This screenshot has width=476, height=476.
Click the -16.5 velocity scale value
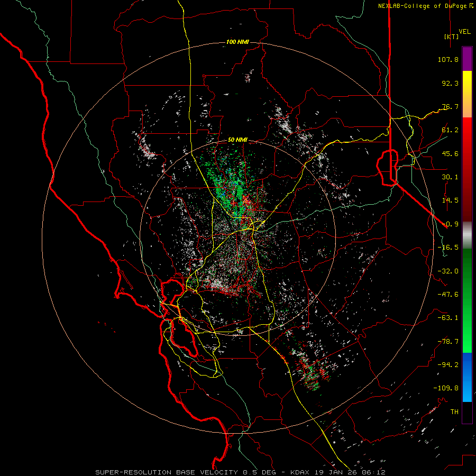pos(448,248)
